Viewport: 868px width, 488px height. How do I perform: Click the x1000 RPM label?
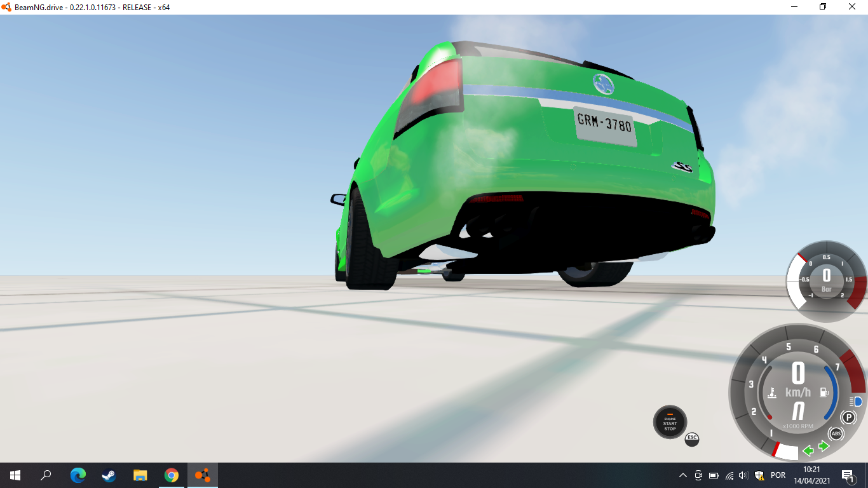[797, 426]
